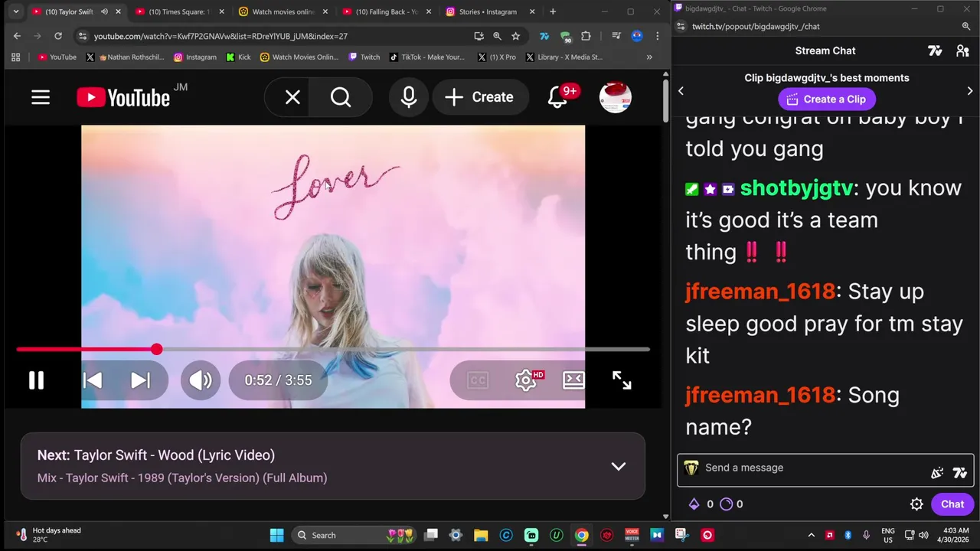Screen dimensions: 980x551
Task: Go to next Twitch chat banner arrow
Action: [970, 90]
